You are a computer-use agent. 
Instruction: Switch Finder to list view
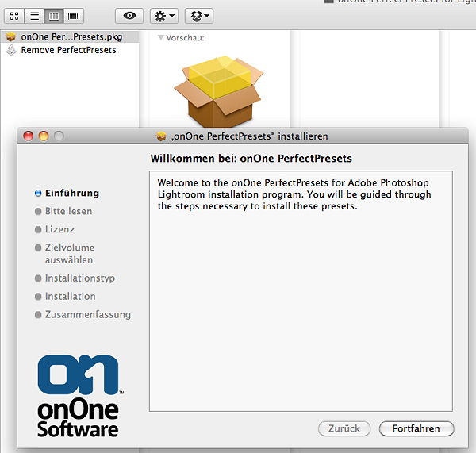34,16
